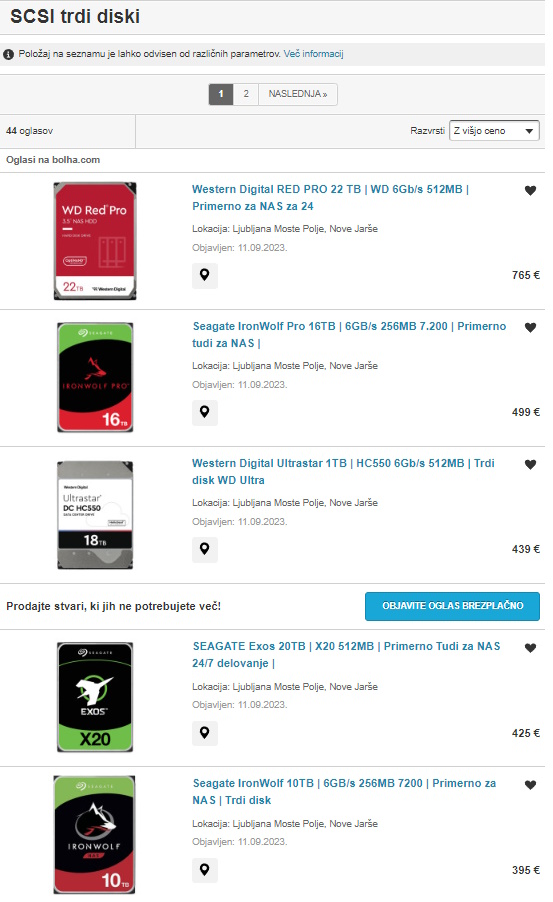This screenshot has width=553, height=902.
Task: Toggle heart on WD Ultrastar HC550 listing
Action: pos(530,464)
